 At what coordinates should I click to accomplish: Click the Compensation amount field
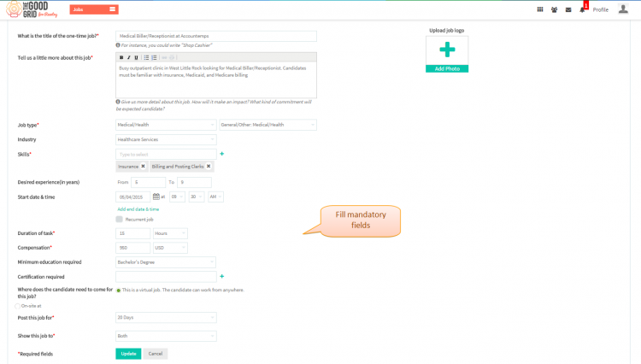[132, 248]
